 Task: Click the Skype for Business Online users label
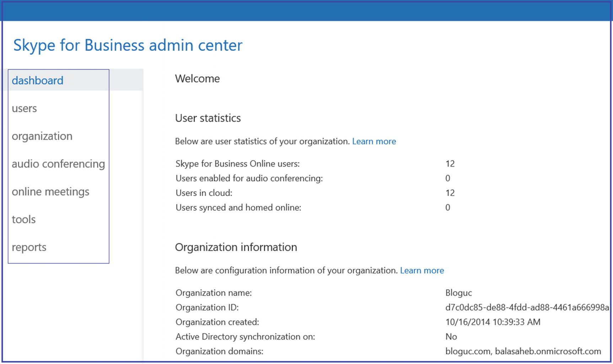tap(237, 164)
